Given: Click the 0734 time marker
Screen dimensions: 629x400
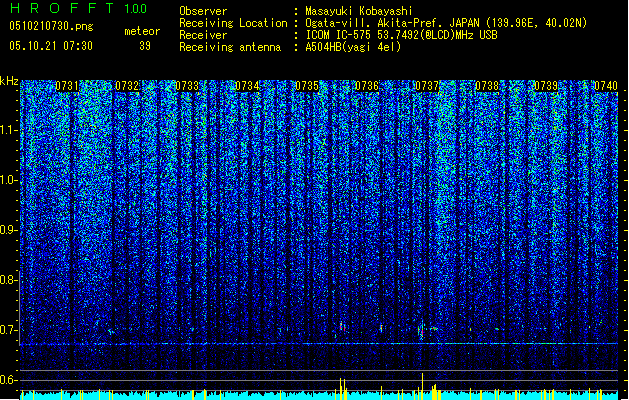Looking at the screenshot, I should (247, 86).
